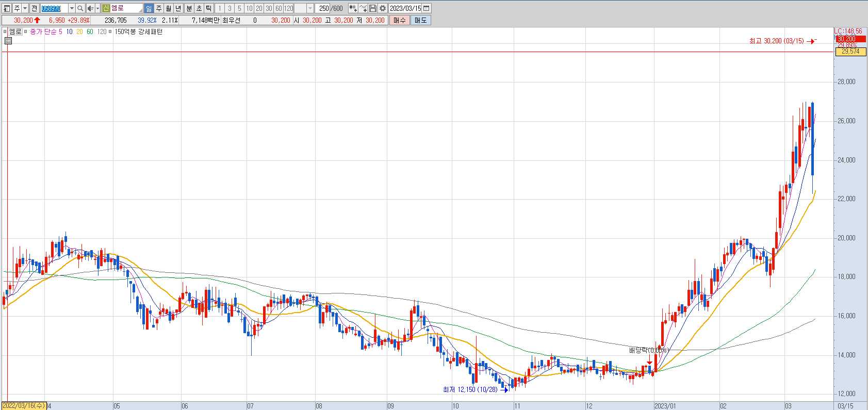Click the 150억봉 강세패턴 indicator legend
The height and width of the screenshot is (410, 868).
pos(138,31)
